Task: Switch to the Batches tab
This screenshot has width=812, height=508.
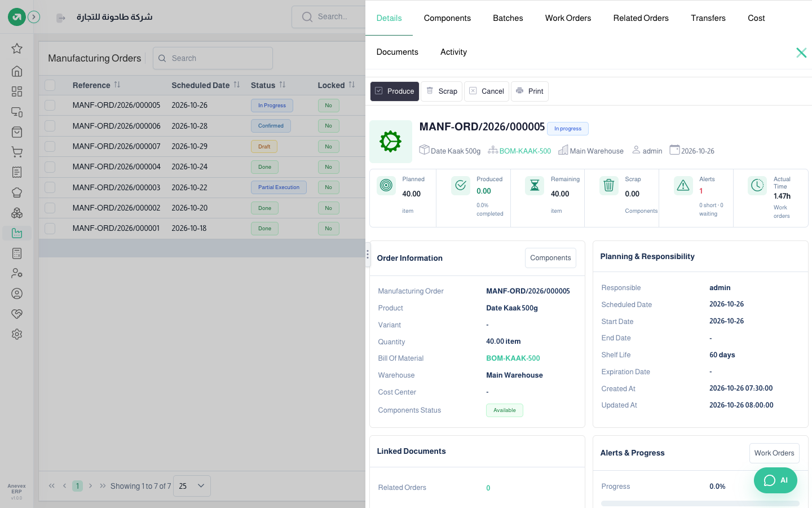Action: [508, 18]
